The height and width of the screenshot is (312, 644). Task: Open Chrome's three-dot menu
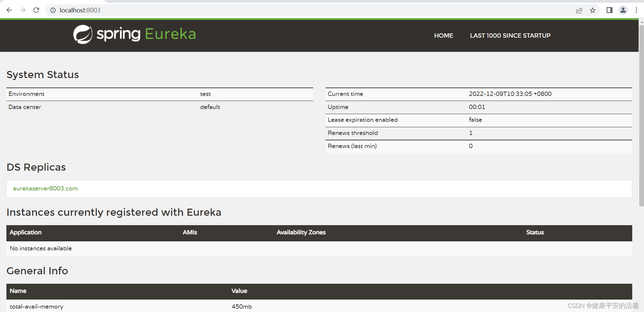[637, 10]
